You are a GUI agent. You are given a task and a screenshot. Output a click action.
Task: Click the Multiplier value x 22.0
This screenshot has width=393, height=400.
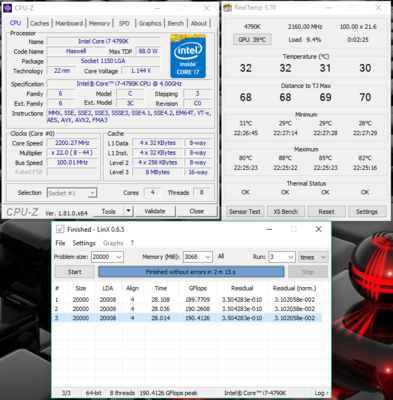coord(72,153)
